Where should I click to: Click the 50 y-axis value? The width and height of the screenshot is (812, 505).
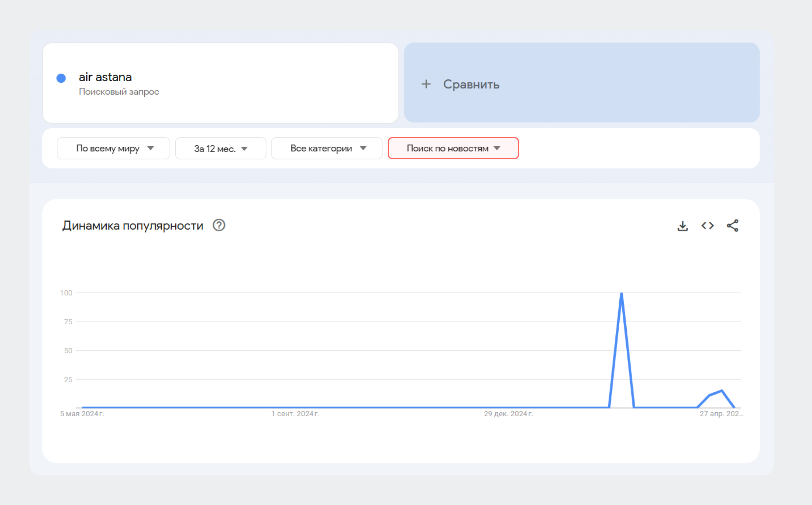68,351
